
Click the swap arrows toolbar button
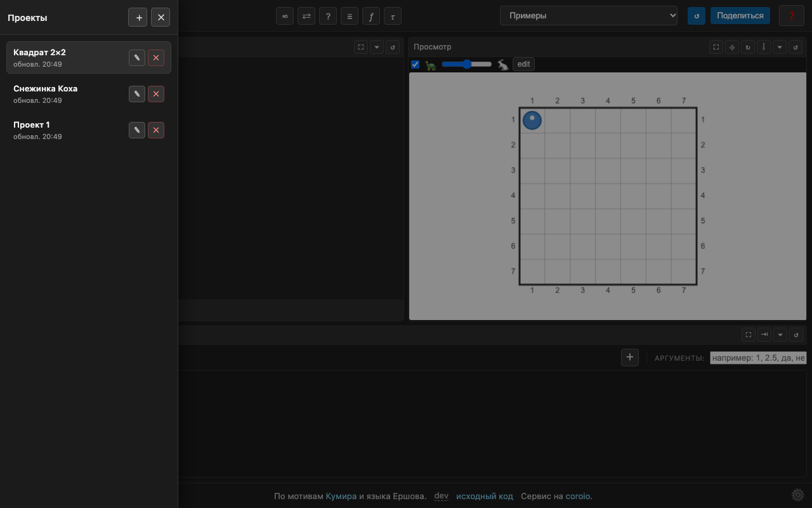pyautogui.click(x=306, y=16)
